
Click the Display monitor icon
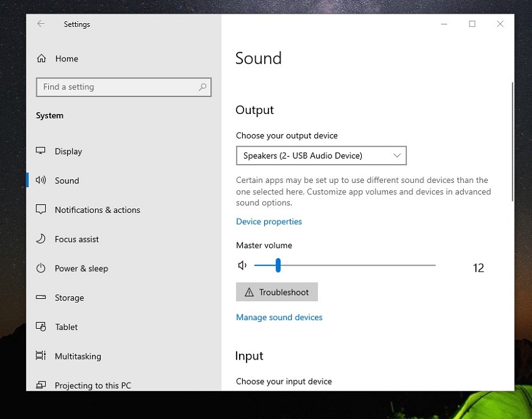coord(41,151)
